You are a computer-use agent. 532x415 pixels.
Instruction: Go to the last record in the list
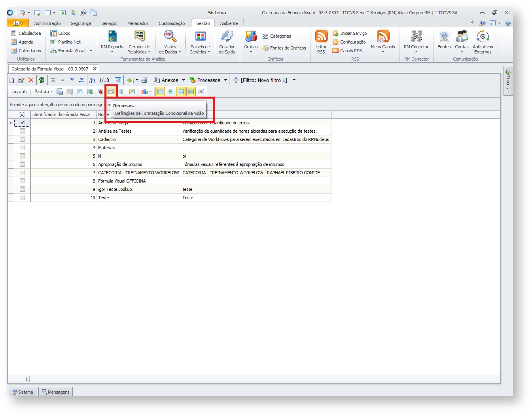click(x=81, y=80)
